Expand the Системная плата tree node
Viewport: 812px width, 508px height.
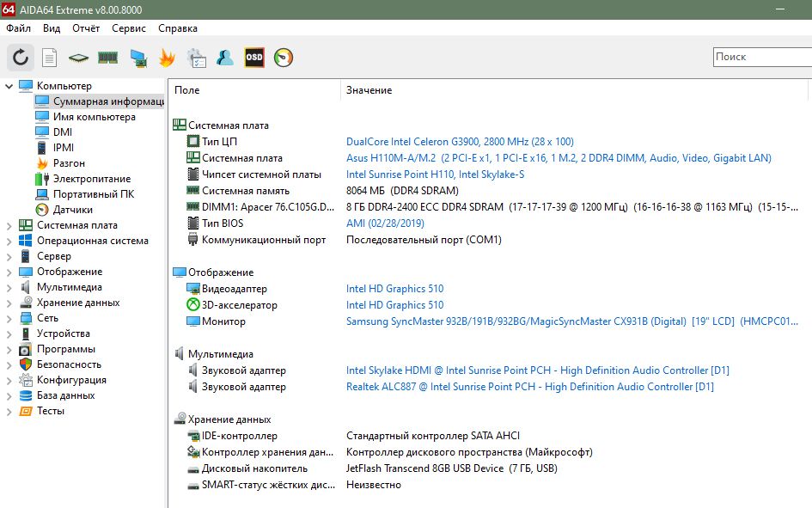[9, 226]
